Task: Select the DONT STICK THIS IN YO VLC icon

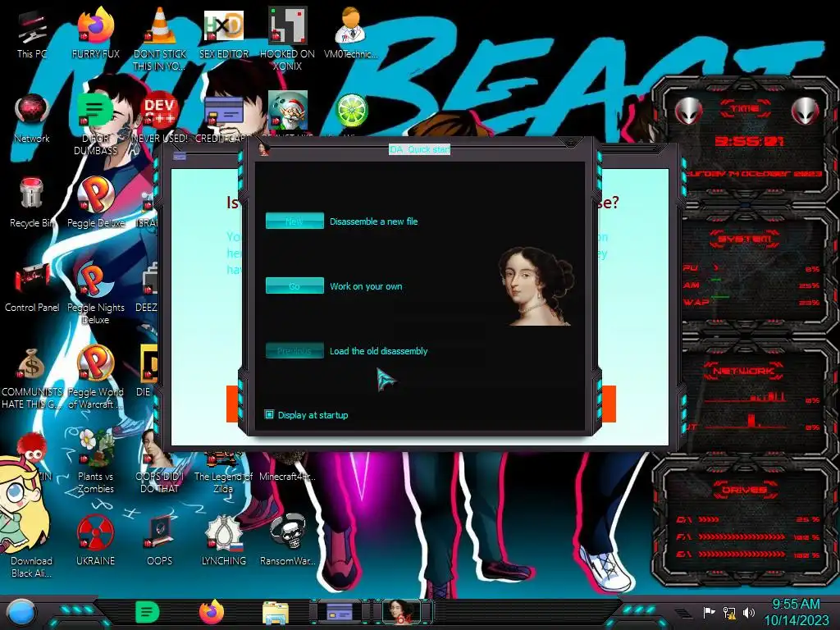Action: [160, 39]
